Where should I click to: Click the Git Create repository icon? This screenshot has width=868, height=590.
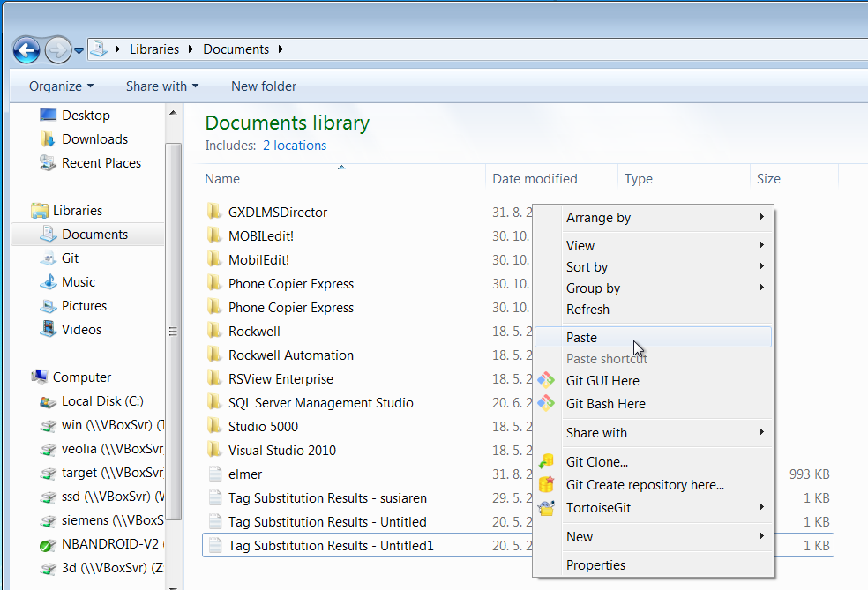[547, 485]
